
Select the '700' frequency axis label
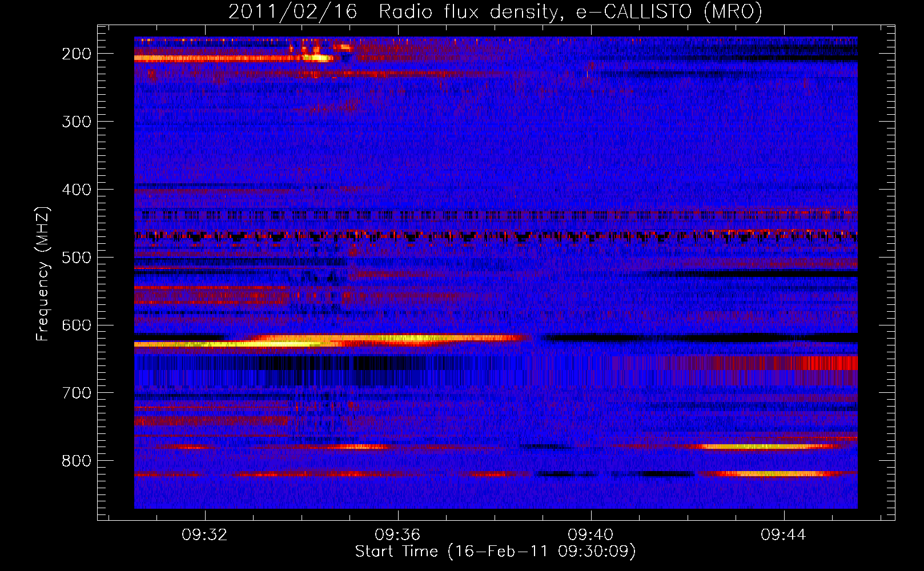tap(77, 393)
